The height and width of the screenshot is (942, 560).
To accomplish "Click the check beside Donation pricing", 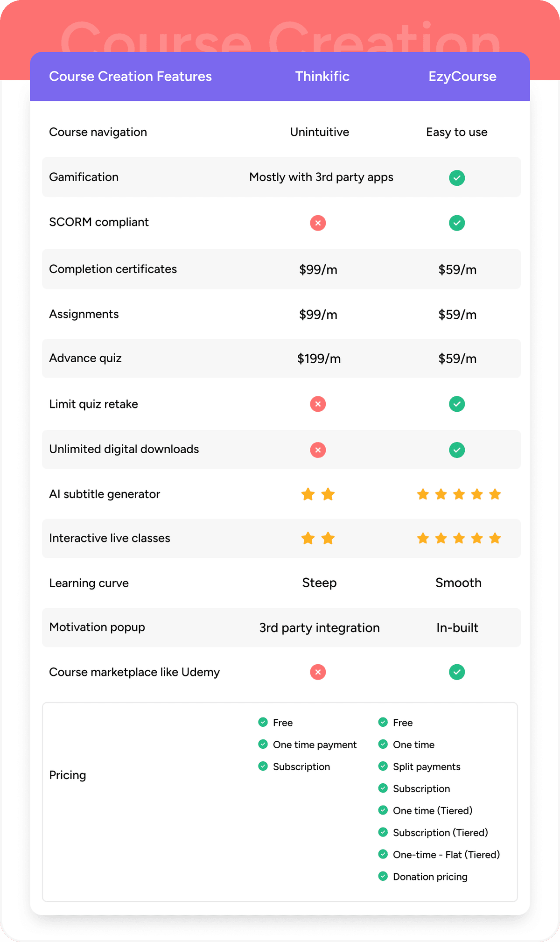I will (383, 876).
